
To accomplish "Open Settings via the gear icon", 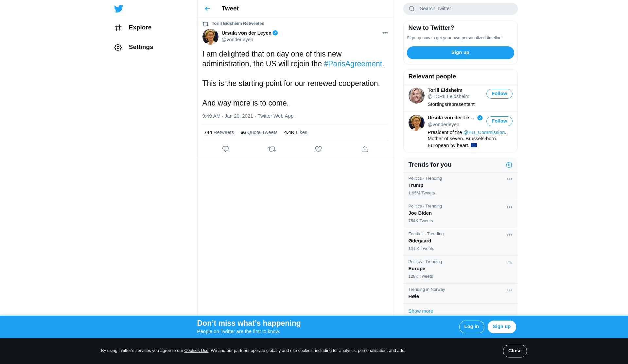I will pyautogui.click(x=118, y=47).
